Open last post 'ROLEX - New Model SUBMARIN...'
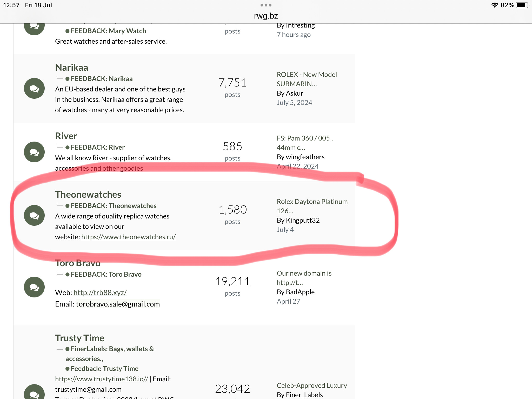This screenshot has height=399, width=532. point(307,79)
